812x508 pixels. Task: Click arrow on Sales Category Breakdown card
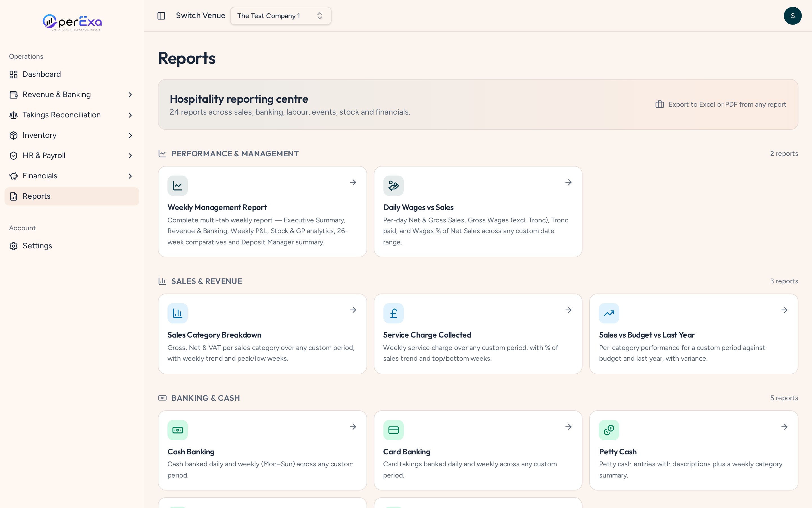353,310
